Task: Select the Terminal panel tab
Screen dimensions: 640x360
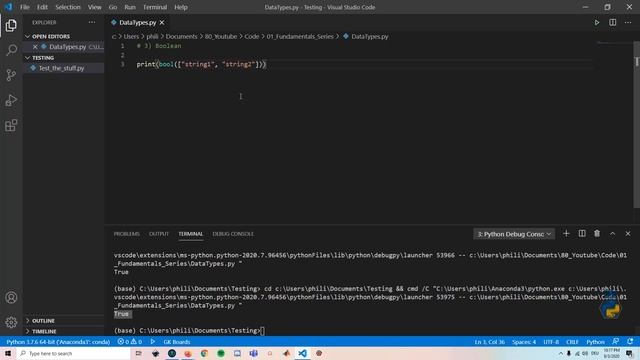Action: click(x=191, y=234)
